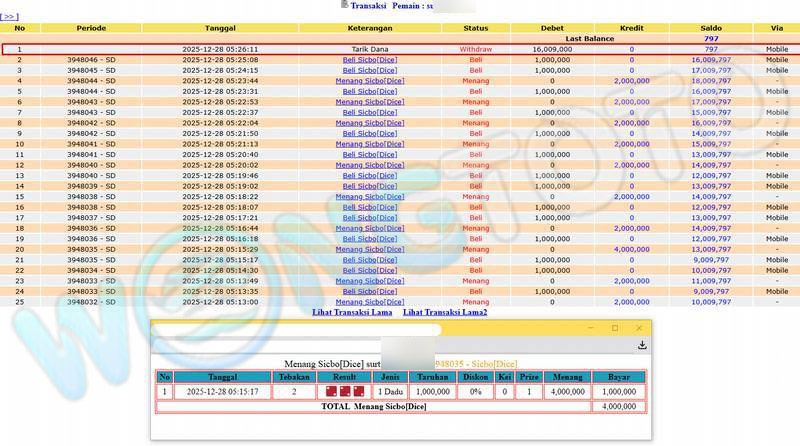Open the Lihat Transaksi Lama link
The height and width of the screenshot is (446, 800).
coord(351,312)
